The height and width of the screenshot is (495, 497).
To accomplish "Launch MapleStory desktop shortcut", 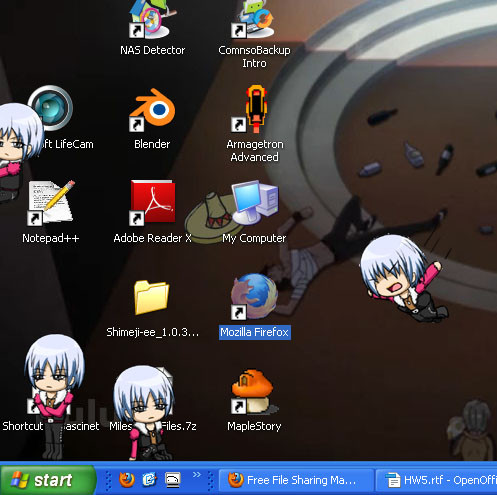I will click(x=254, y=391).
